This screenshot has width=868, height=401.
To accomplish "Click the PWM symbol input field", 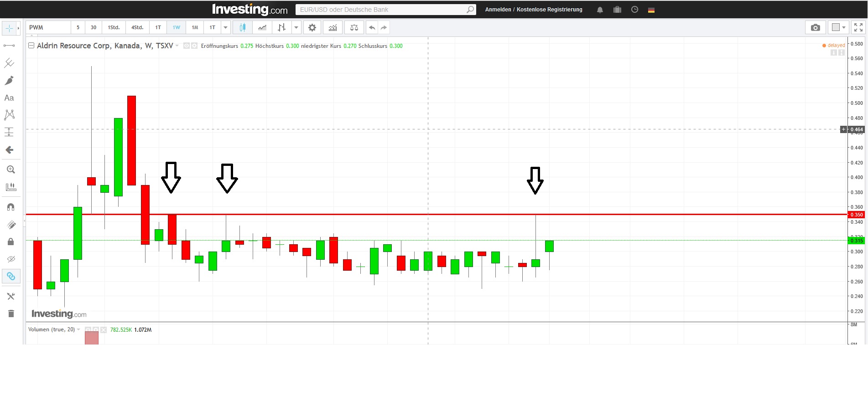I will pyautogui.click(x=48, y=27).
